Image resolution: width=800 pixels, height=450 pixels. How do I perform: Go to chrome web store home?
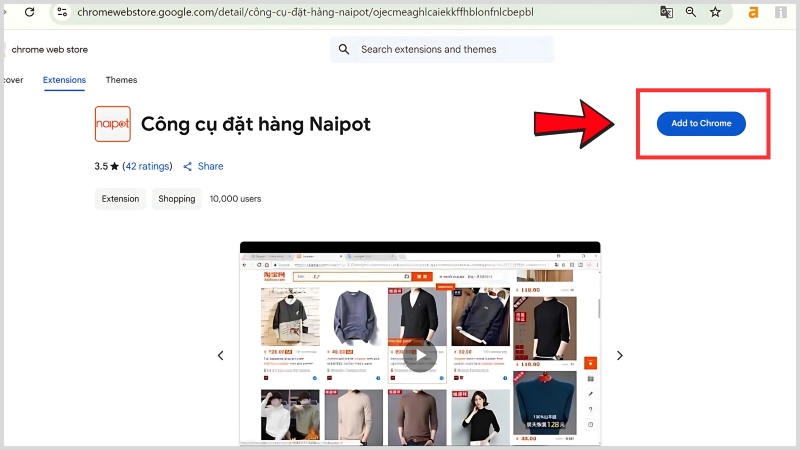49,49
